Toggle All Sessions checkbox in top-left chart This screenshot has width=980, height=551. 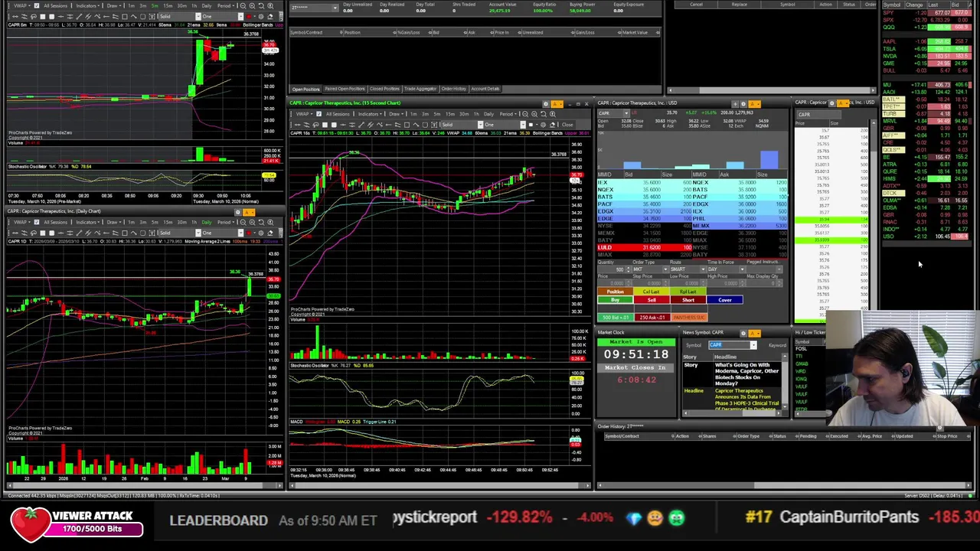pos(37,6)
